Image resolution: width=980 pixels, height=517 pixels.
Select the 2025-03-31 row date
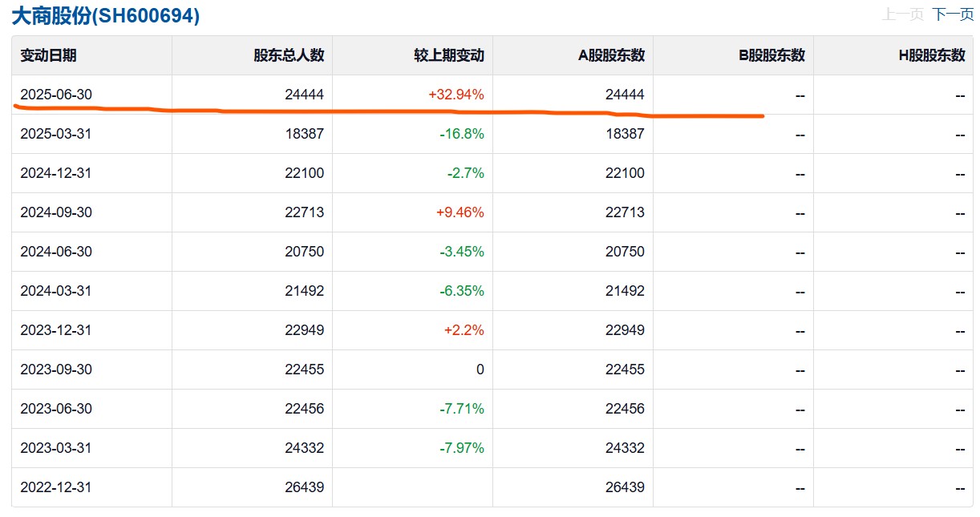[x=56, y=134]
